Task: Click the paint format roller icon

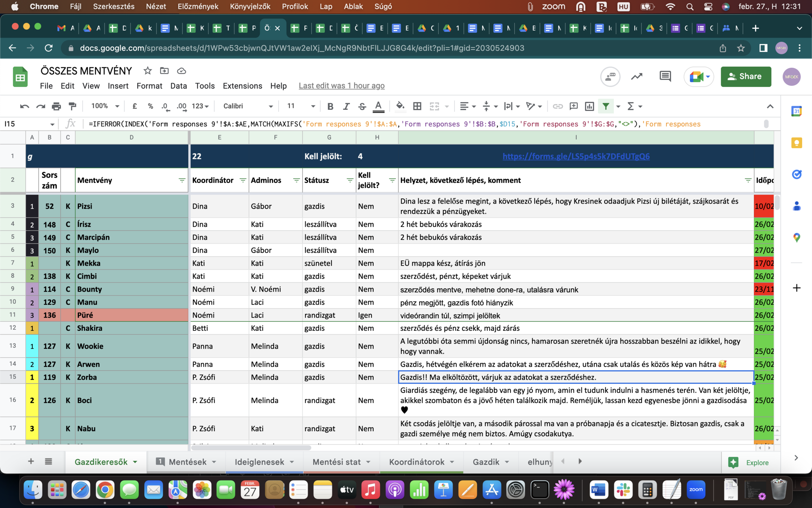Action: pos(73,106)
